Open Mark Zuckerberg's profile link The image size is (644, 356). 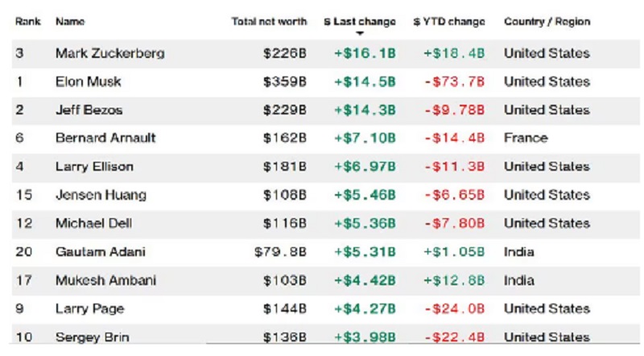109,53
